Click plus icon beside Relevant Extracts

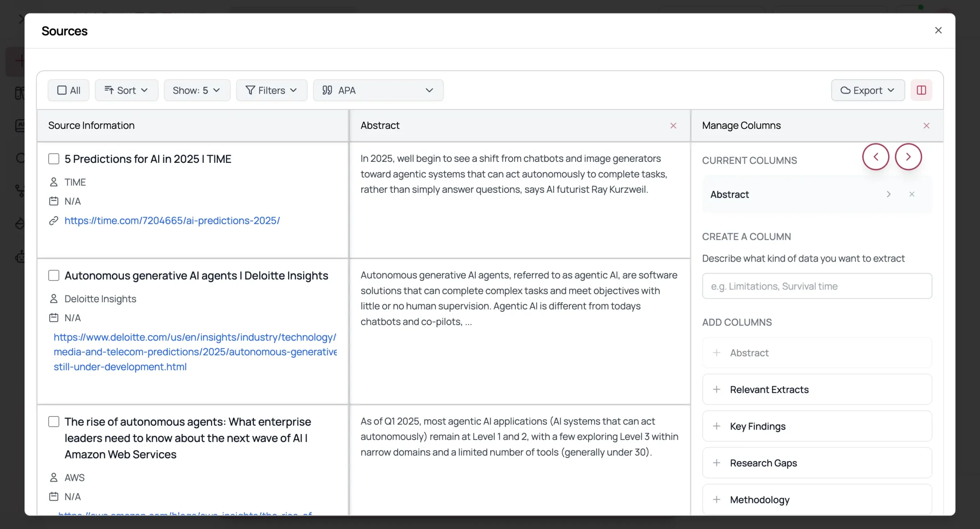(x=717, y=389)
